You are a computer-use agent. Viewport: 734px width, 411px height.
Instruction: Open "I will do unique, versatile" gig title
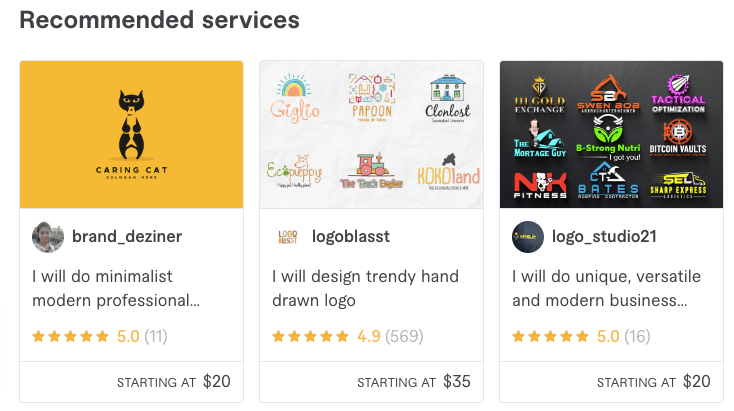click(606, 288)
